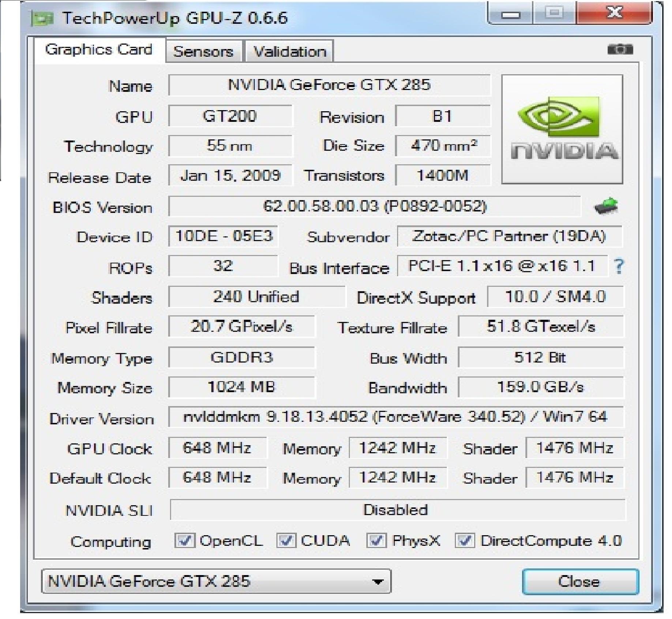672x619 pixels.
Task: Switch to the Validation tab
Action: (290, 51)
